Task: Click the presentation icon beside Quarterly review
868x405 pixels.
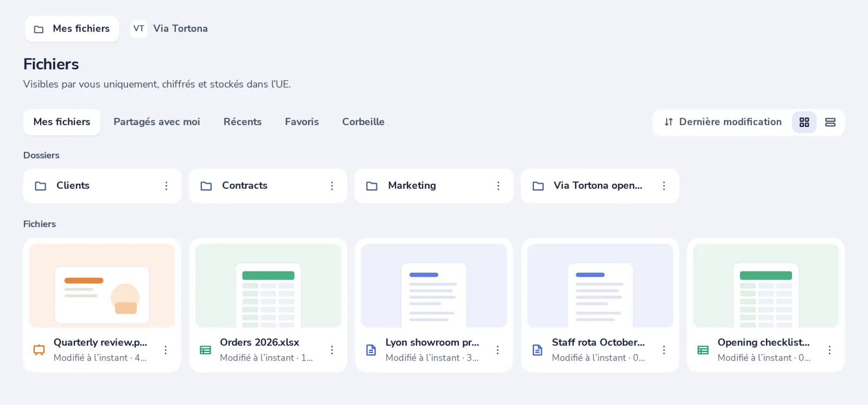Action: click(x=39, y=350)
